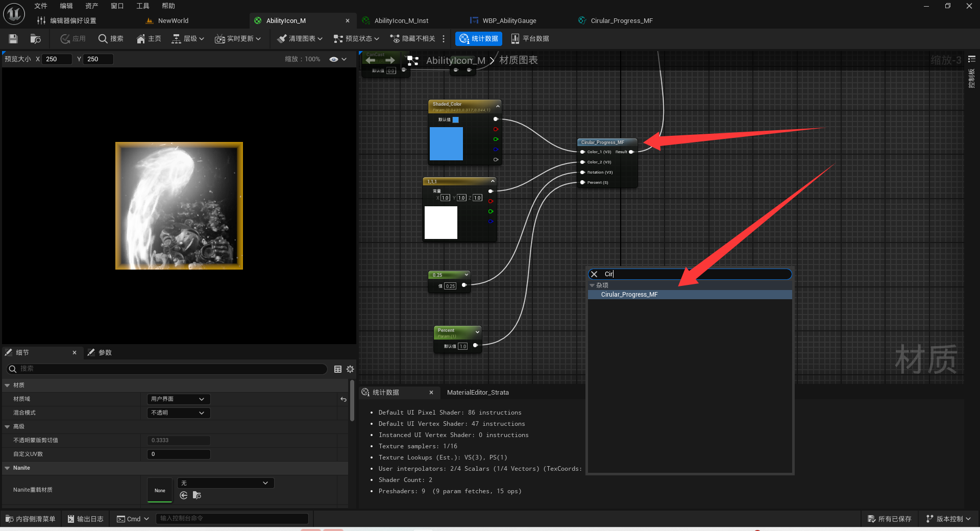
Task: Open the Hierarchy (层级) dropdown
Action: 188,39
